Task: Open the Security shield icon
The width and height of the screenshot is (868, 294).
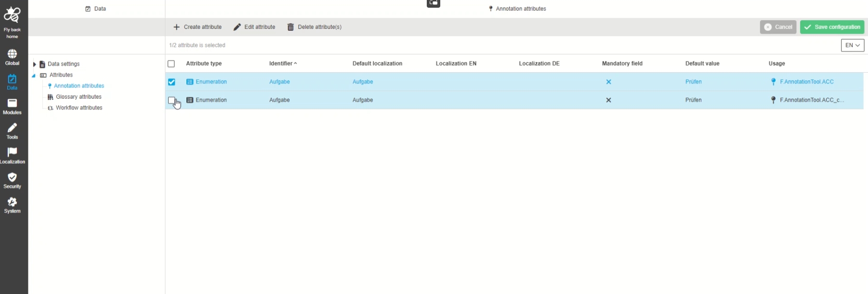Action: click(12, 177)
